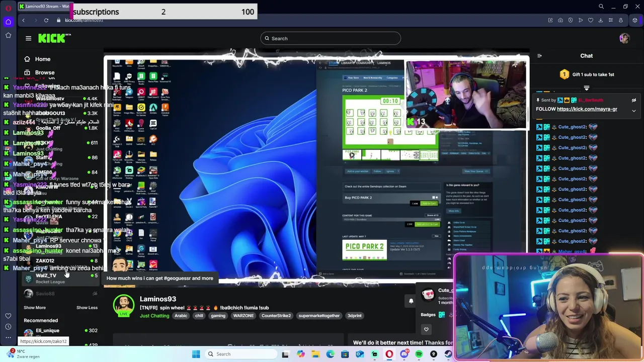Viewport: 644px width, 362px height.
Task: Open user avatar on Kick header
Action: [x=624, y=38]
